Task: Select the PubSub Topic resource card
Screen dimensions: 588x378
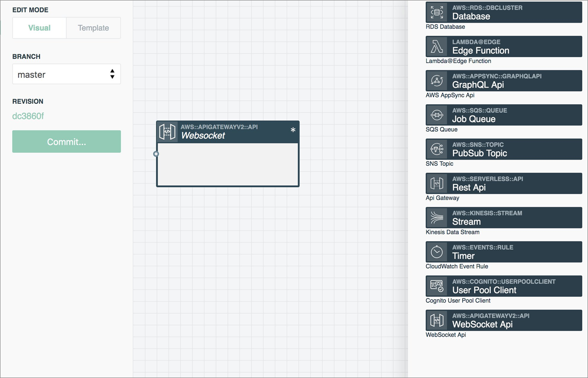Action: [x=504, y=149]
